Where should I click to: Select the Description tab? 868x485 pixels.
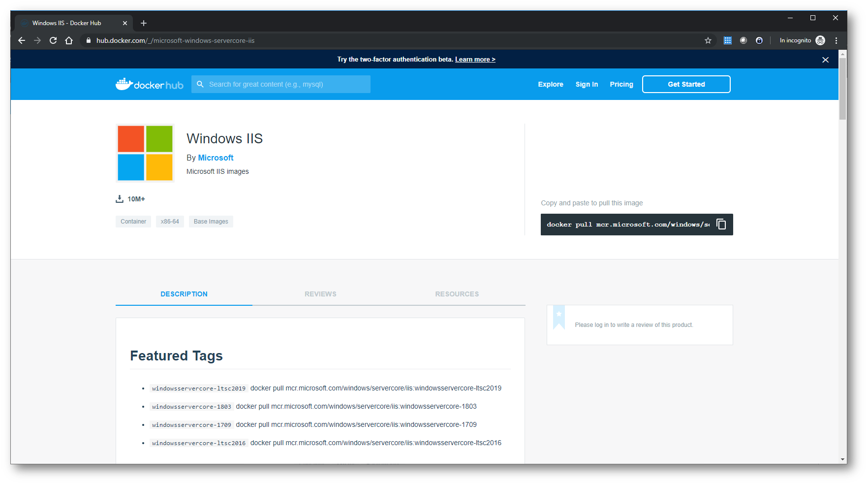184,294
